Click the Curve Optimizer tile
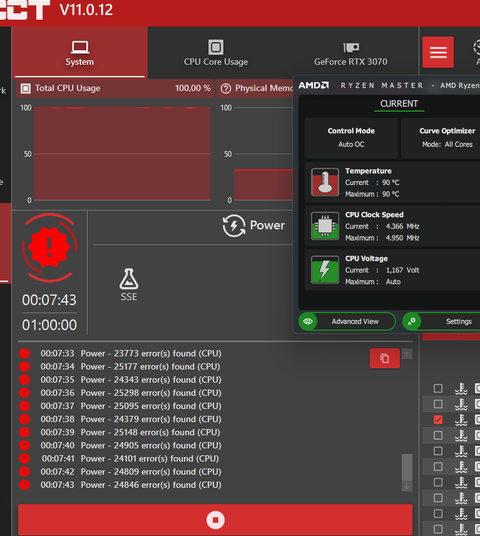This screenshot has height=536, width=480. pyautogui.click(x=441, y=138)
